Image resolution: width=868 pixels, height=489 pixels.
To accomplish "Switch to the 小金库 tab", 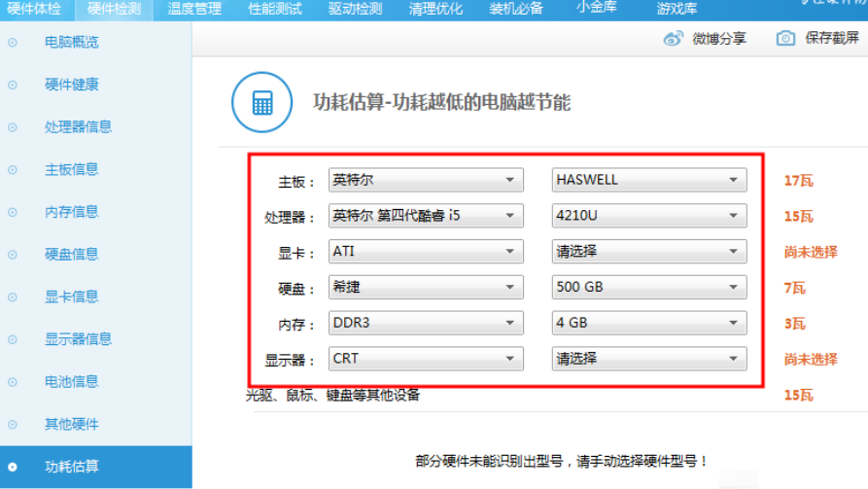I will [x=596, y=8].
